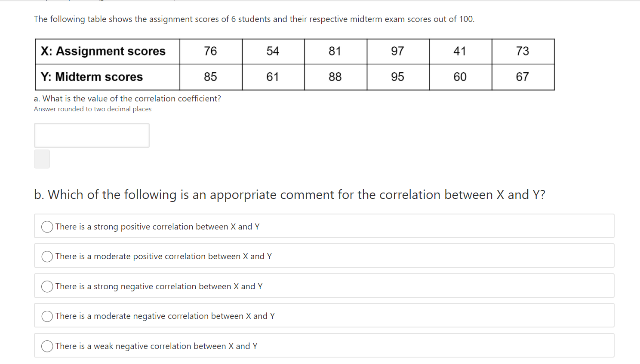Pick moderate negative correlation radio button

(47, 316)
